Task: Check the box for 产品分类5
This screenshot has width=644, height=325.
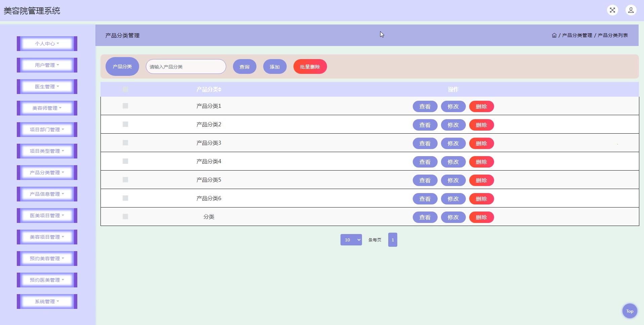Action: [125, 180]
